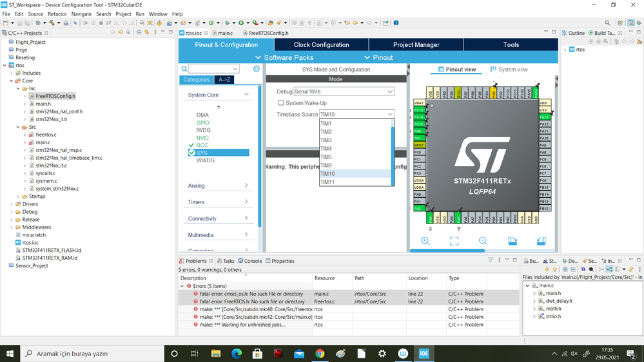
Task: Expand the Drivers folder in project tree
Action: coord(12,204)
